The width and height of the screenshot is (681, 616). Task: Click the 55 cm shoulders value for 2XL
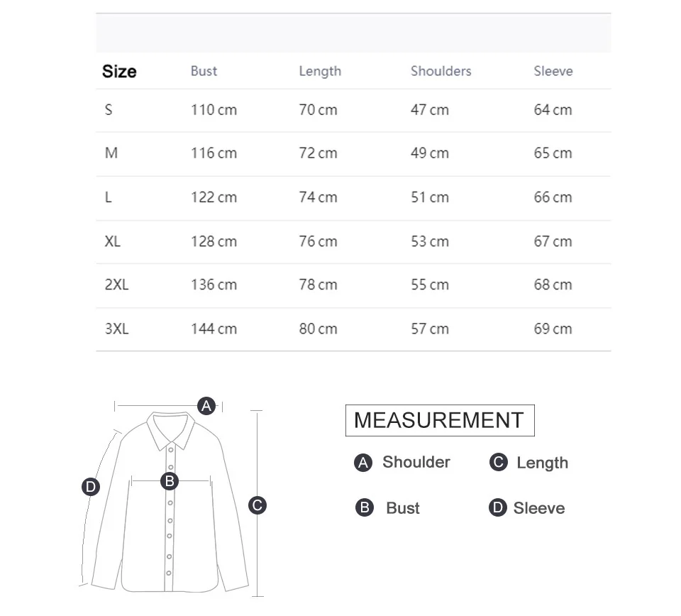click(x=430, y=285)
